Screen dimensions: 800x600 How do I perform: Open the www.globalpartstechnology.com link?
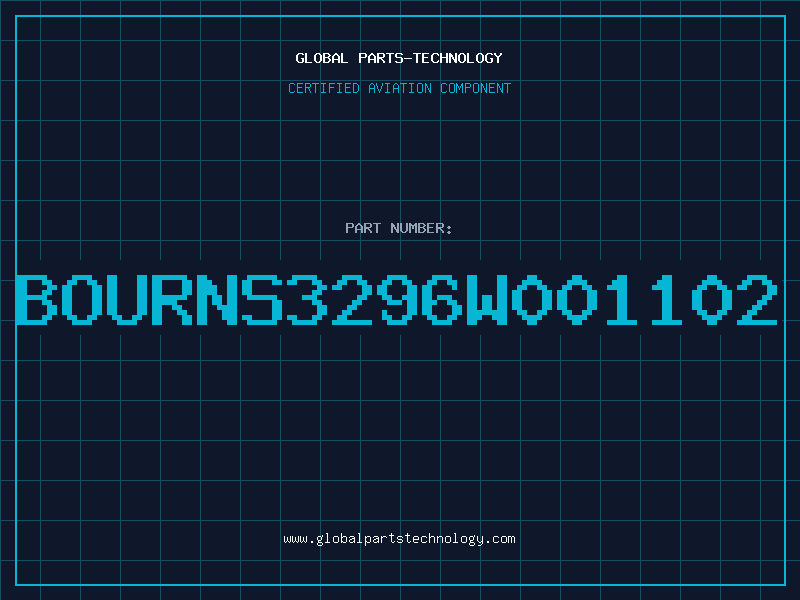pos(399,539)
